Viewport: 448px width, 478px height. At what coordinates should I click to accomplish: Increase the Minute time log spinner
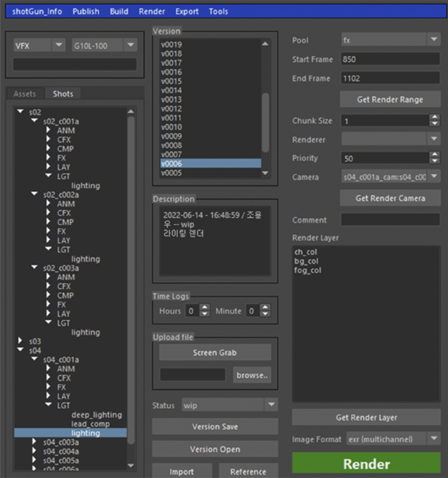[x=265, y=308]
